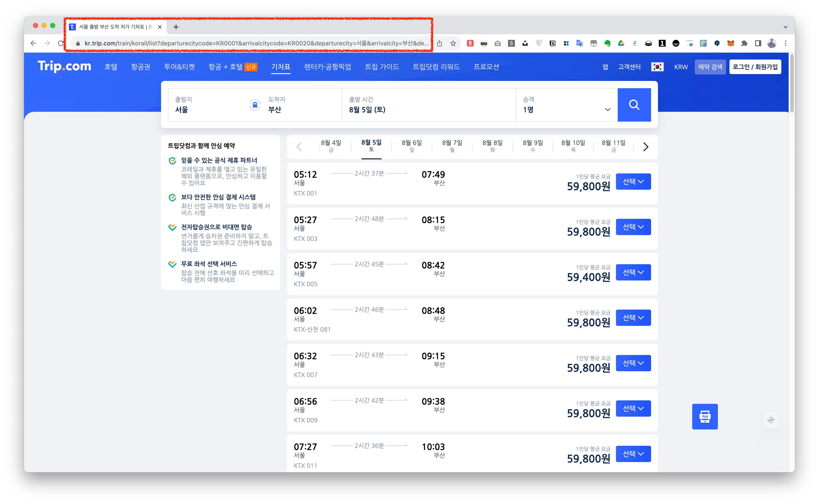
Task: Open the 프로모션 menu item
Action: click(x=486, y=67)
